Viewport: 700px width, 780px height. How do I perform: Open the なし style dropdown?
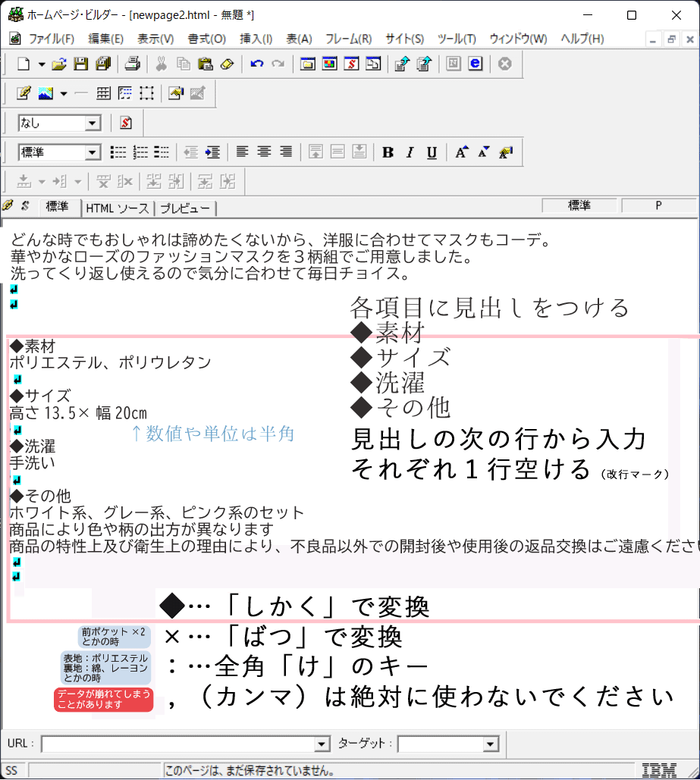93,123
